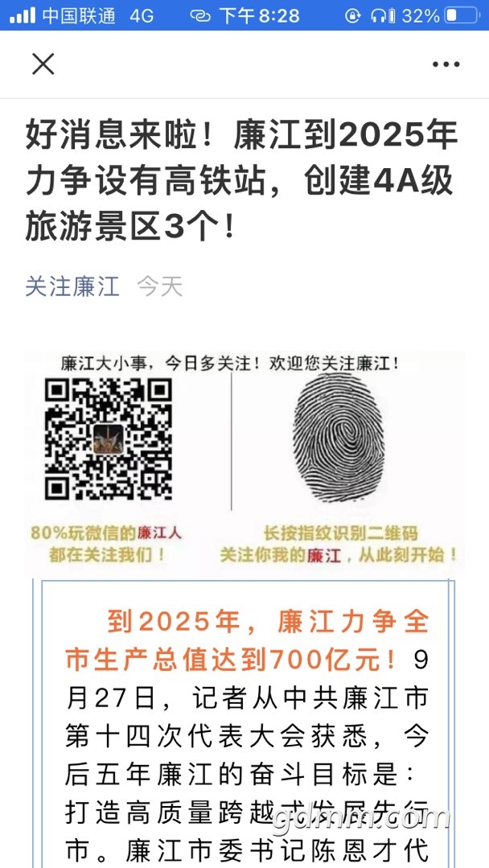This screenshot has width=489, height=868.
Task: Open the three-dot more options menu
Action: tap(446, 64)
